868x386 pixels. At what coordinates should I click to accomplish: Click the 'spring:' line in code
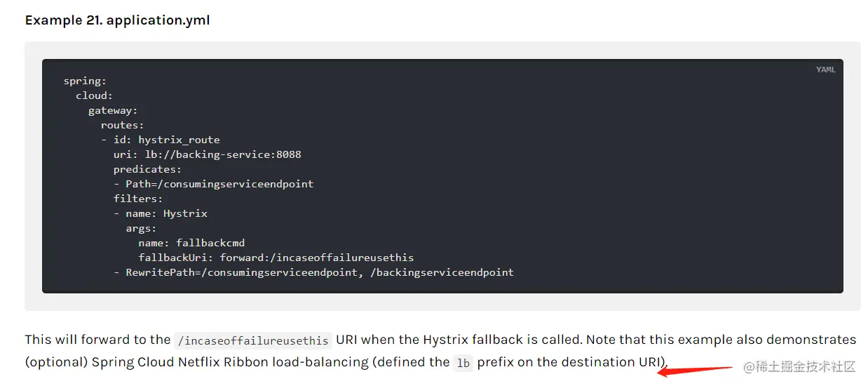click(x=85, y=81)
